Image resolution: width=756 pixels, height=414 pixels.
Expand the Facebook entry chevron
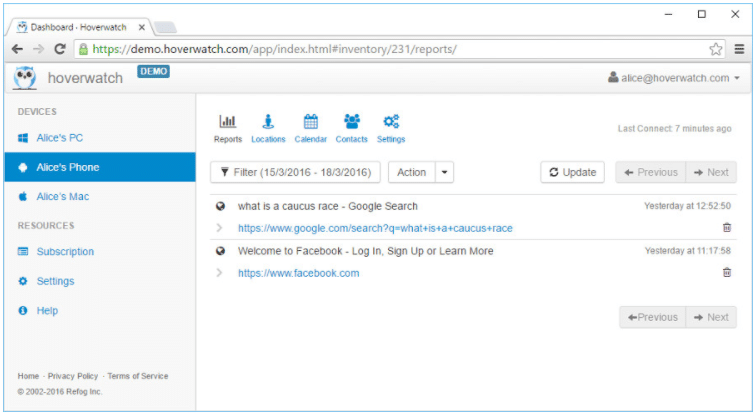pyautogui.click(x=219, y=273)
